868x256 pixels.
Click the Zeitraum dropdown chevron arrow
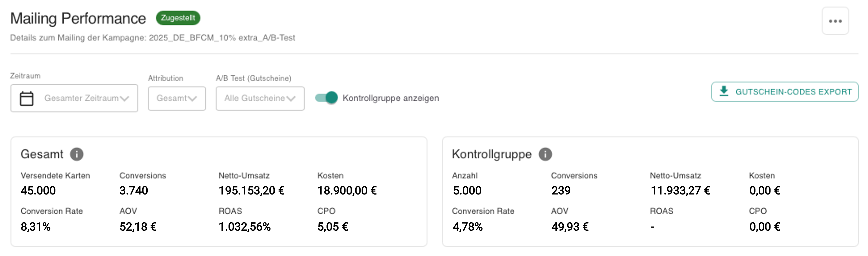pyautogui.click(x=124, y=99)
